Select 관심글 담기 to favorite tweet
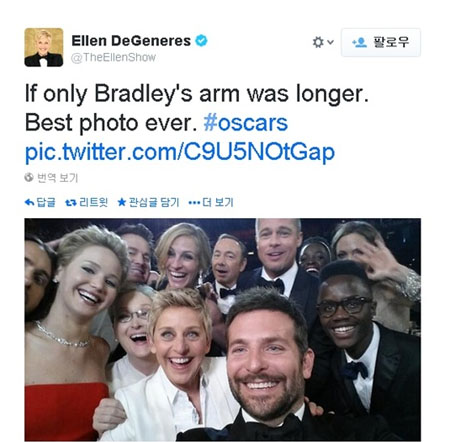450x442 pixels. click(x=154, y=202)
